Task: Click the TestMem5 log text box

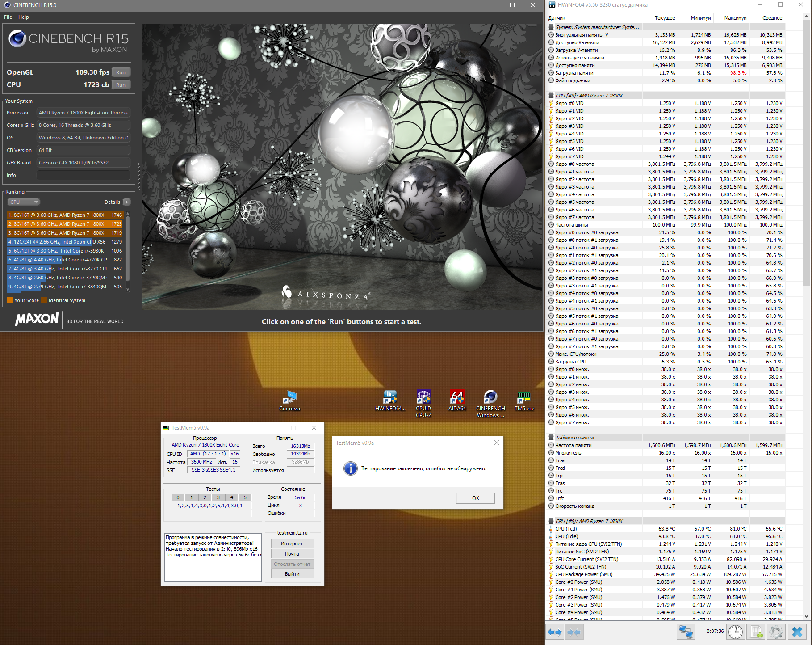Action: (213, 557)
